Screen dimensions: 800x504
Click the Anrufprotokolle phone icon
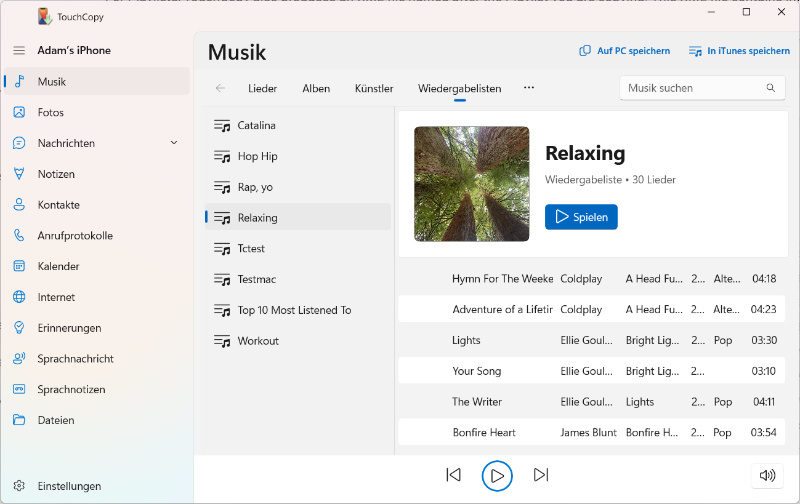[x=19, y=235]
